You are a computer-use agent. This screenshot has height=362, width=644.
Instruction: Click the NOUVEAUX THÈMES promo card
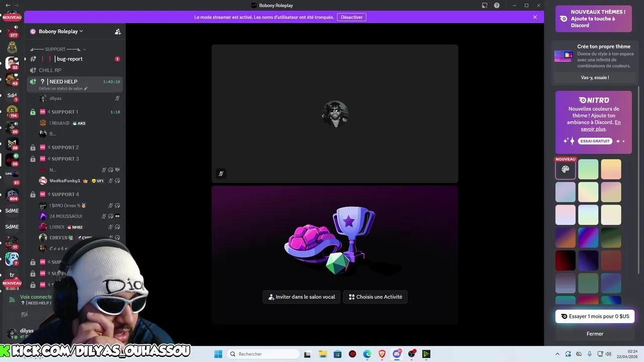coord(594,19)
